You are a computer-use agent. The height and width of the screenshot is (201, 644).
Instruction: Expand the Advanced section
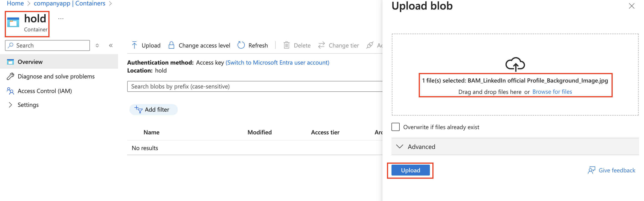515,147
